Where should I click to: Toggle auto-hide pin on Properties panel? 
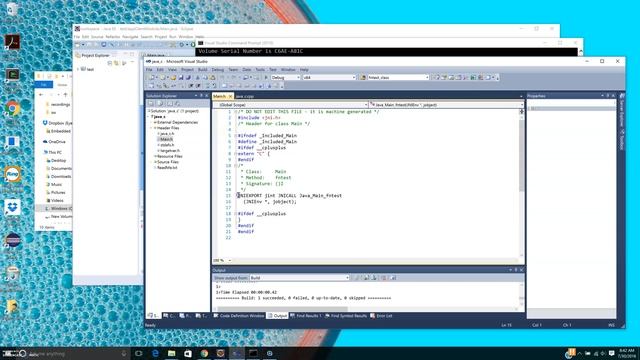click(x=607, y=96)
